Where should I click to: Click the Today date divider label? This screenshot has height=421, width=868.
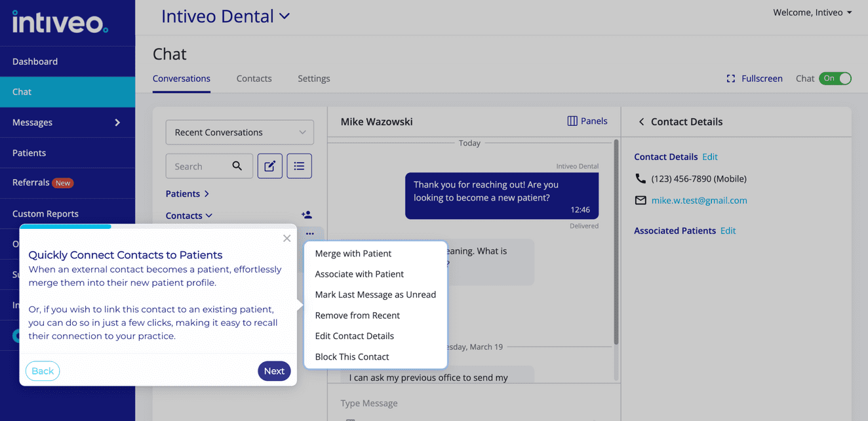469,143
